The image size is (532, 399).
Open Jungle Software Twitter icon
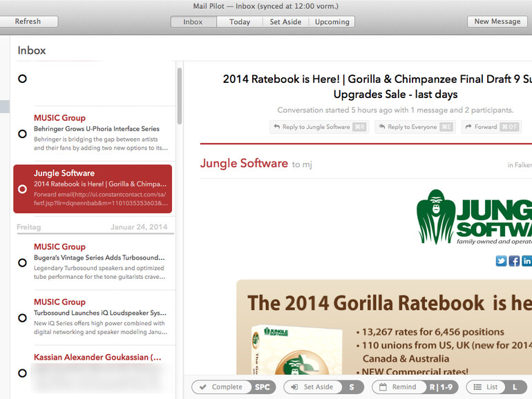tap(501, 261)
